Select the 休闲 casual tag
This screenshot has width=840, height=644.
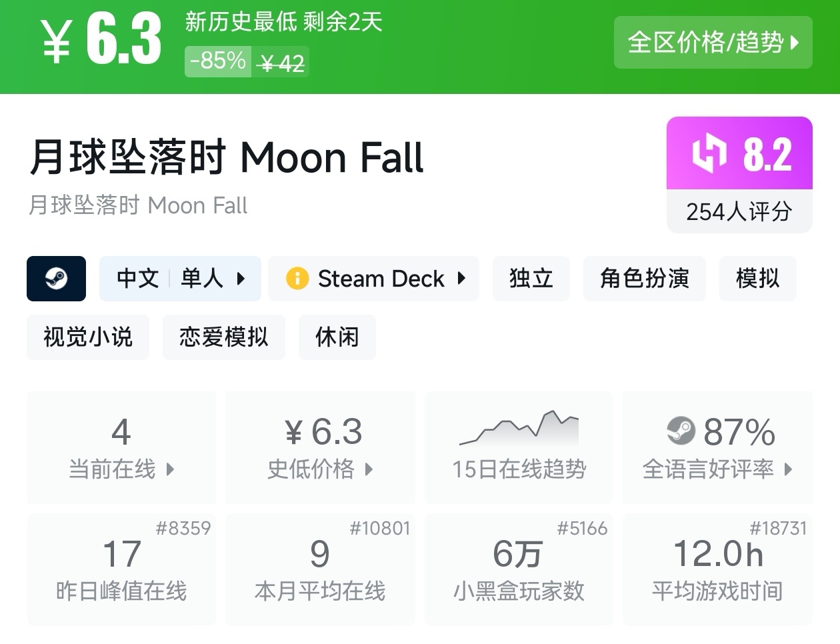(x=337, y=337)
